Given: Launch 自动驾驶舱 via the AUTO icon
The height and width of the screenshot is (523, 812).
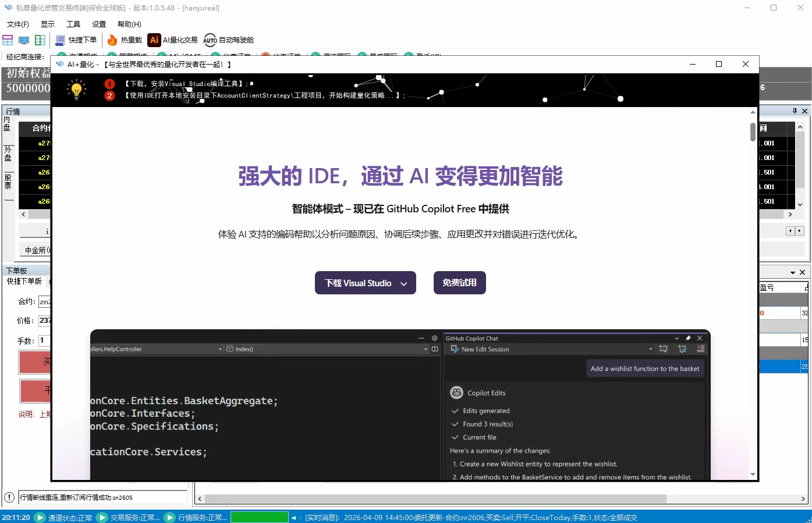Looking at the screenshot, I should click(x=210, y=40).
